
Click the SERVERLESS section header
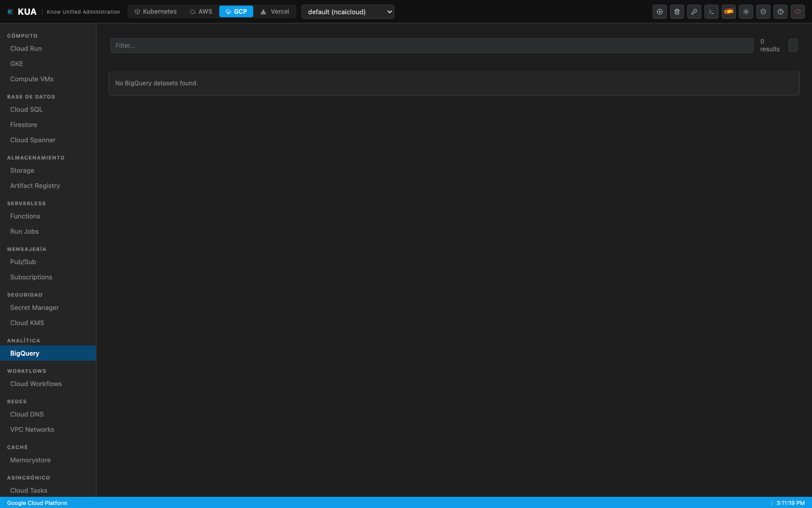(26, 204)
